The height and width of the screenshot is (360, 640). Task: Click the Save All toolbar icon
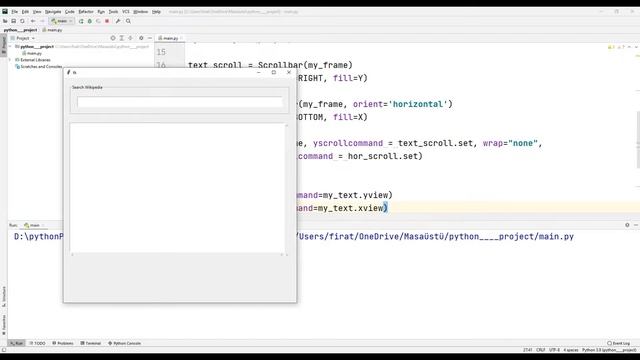click(13, 21)
